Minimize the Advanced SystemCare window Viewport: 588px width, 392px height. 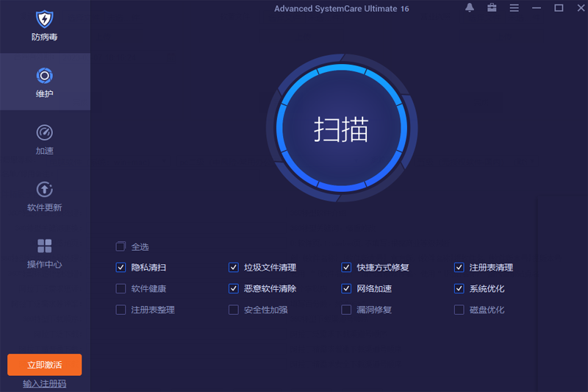tap(537, 8)
